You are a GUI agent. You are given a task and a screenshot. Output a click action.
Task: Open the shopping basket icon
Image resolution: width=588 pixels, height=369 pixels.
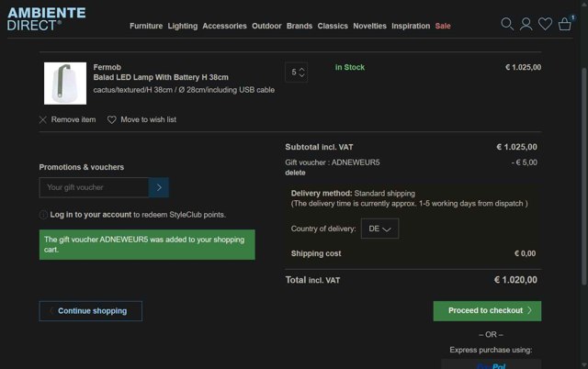pos(565,24)
